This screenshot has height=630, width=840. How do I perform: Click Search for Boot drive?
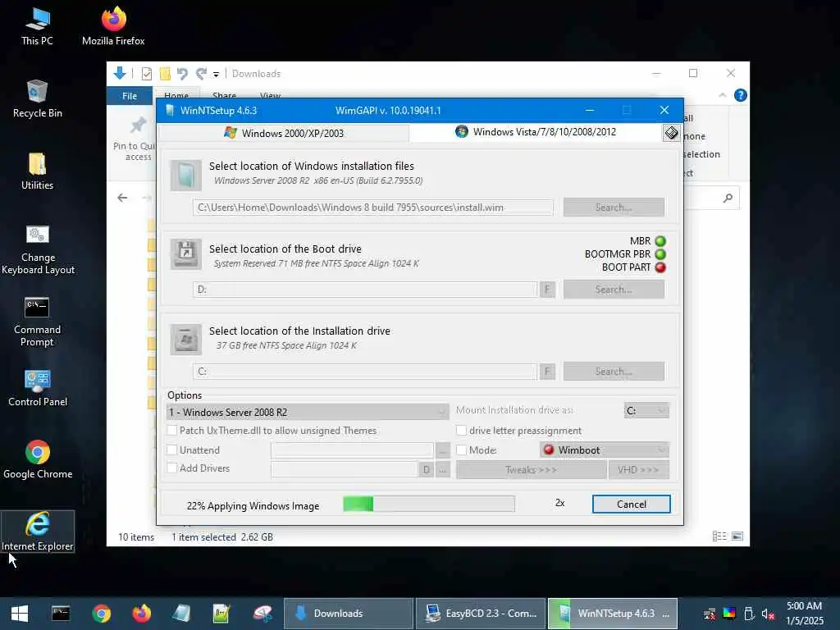tap(614, 290)
